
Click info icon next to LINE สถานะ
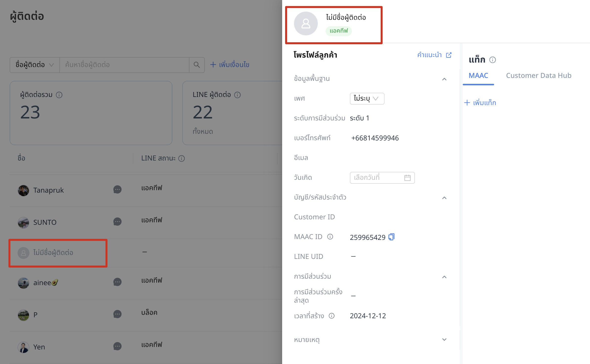click(x=182, y=159)
